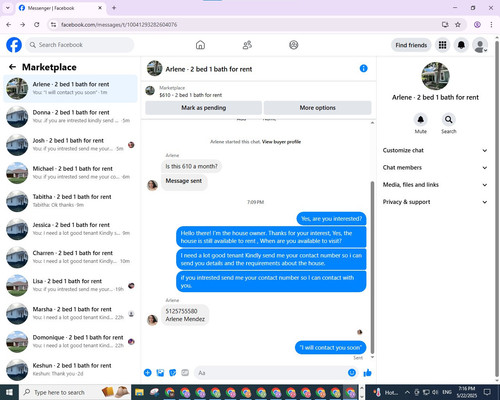Open the volume icon in system tray
Screen dimensions: 500x400
(x=435, y=392)
